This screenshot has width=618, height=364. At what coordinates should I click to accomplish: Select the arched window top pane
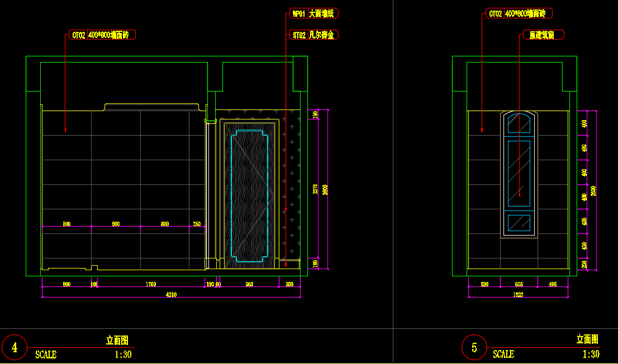click(x=519, y=123)
